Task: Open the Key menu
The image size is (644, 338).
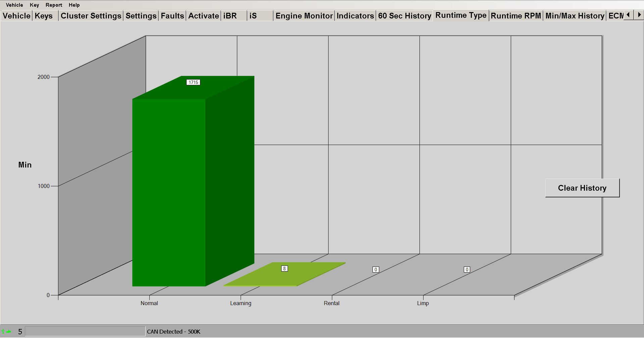Action: 34,5
